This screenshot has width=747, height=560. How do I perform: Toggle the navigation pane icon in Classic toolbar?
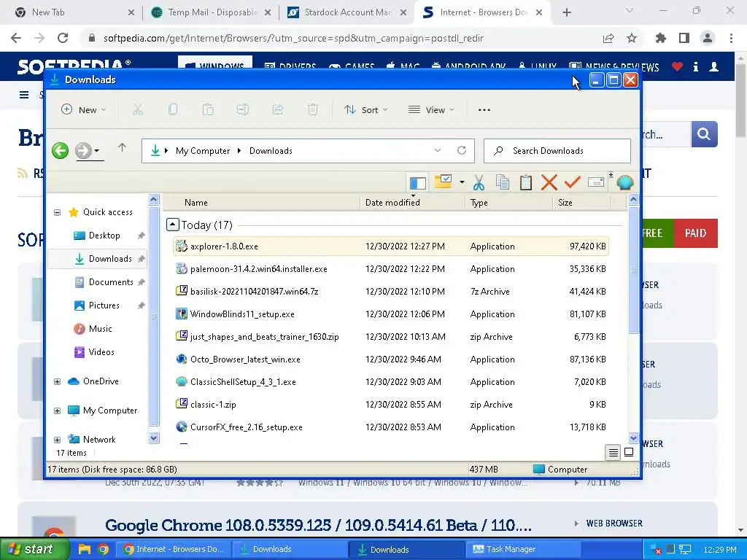point(418,182)
